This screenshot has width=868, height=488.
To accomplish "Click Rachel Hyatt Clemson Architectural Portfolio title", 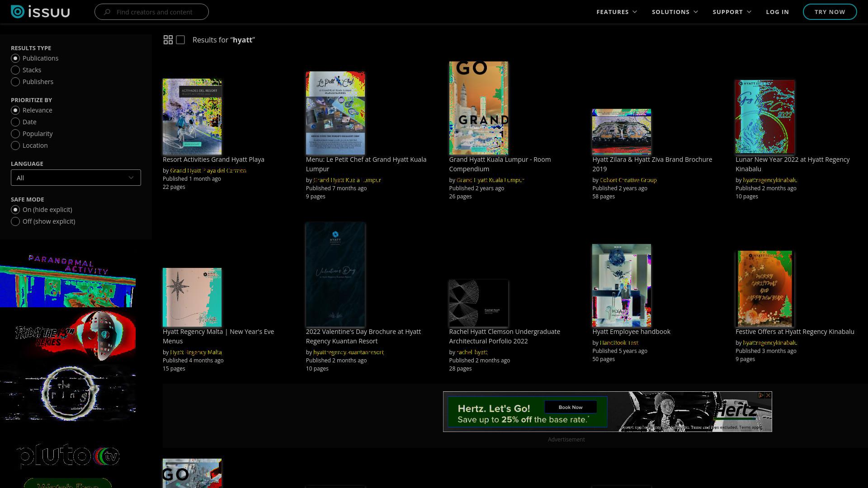I will pyautogui.click(x=505, y=336).
